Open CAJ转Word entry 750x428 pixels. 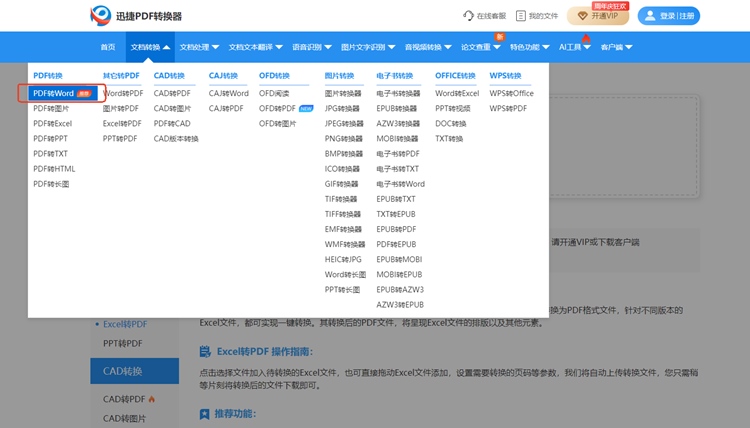coord(229,93)
